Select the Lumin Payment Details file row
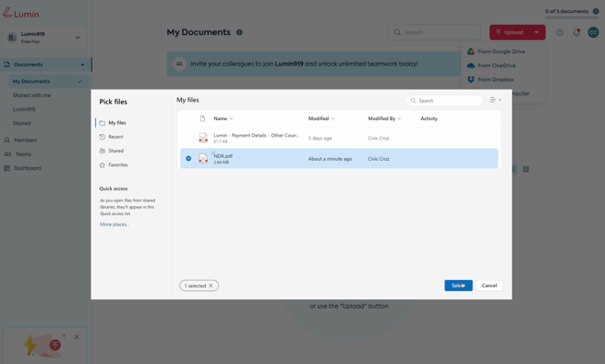The width and height of the screenshot is (605, 364). pyautogui.click(x=339, y=138)
